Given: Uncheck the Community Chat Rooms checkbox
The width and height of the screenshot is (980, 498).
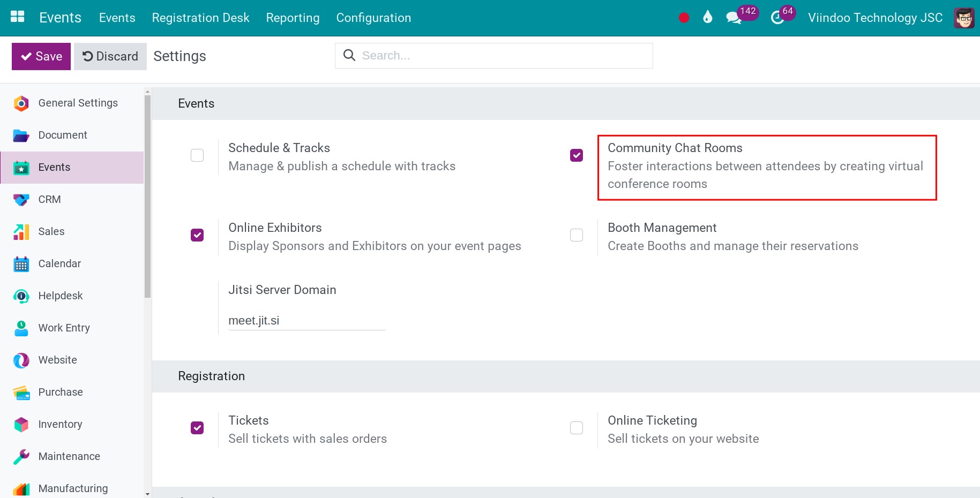Looking at the screenshot, I should (577, 155).
